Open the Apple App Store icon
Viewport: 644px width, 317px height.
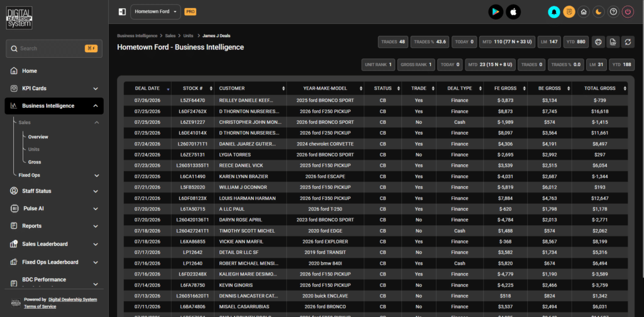click(x=513, y=12)
